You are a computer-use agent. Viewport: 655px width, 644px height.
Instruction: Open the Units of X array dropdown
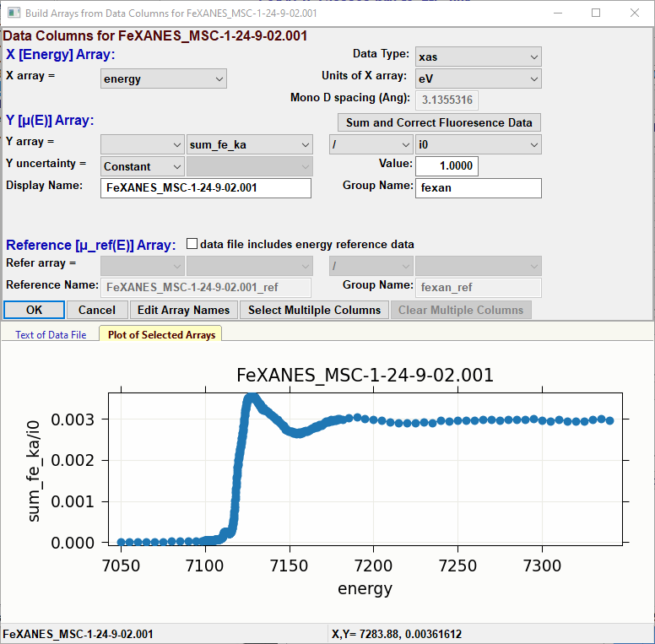tap(478, 78)
